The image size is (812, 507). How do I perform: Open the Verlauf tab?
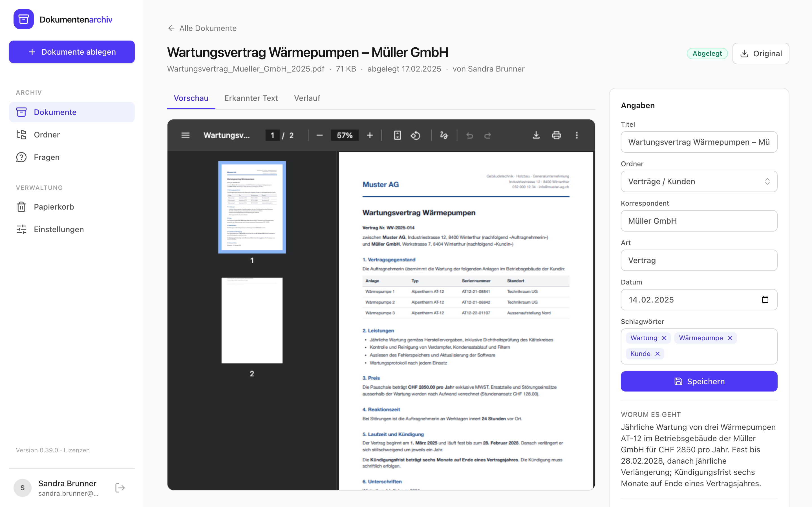coord(307,98)
